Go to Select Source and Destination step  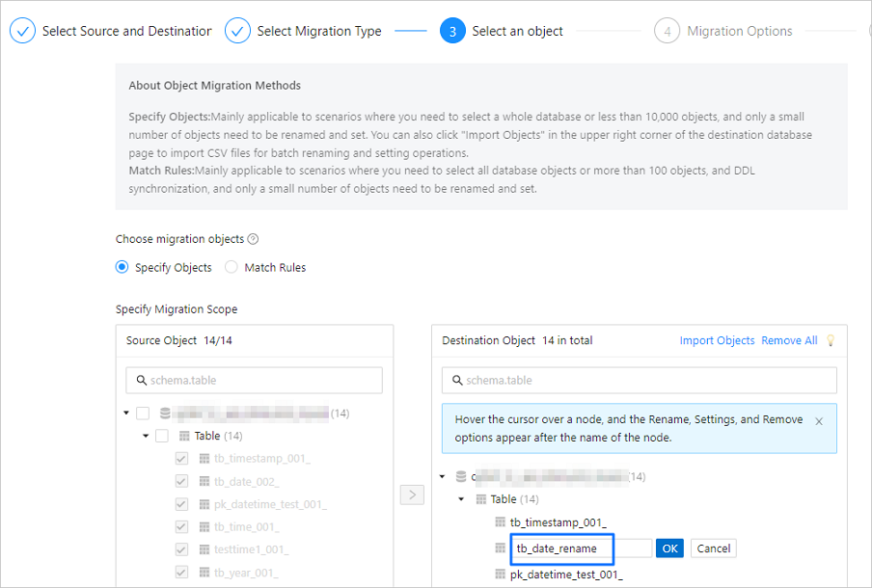pos(111,31)
